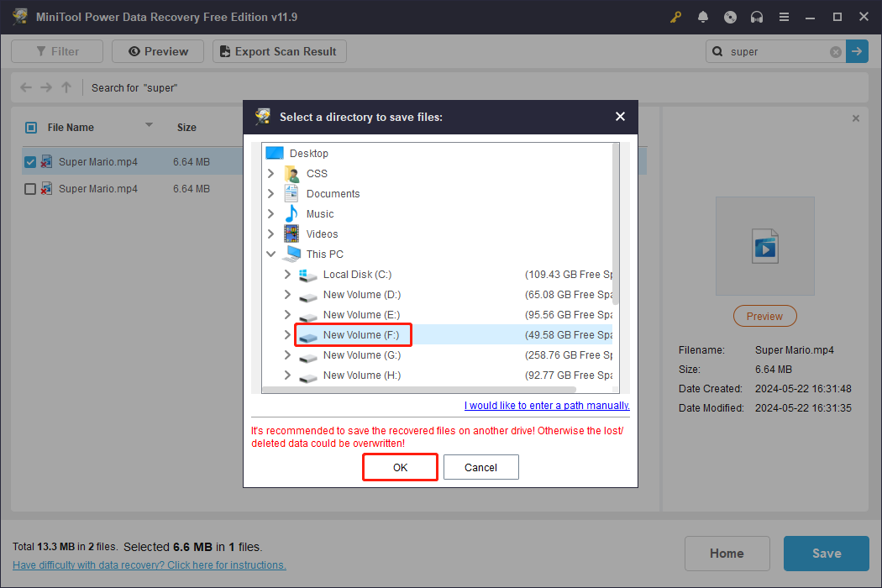Clear the search box text via X icon
The image size is (882, 588).
[835, 52]
